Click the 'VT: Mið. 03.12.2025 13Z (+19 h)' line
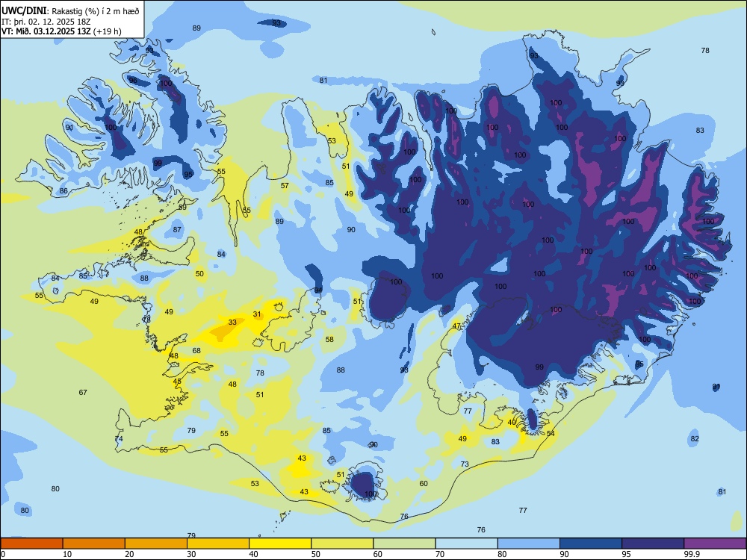The image size is (747, 560). pyautogui.click(x=61, y=31)
